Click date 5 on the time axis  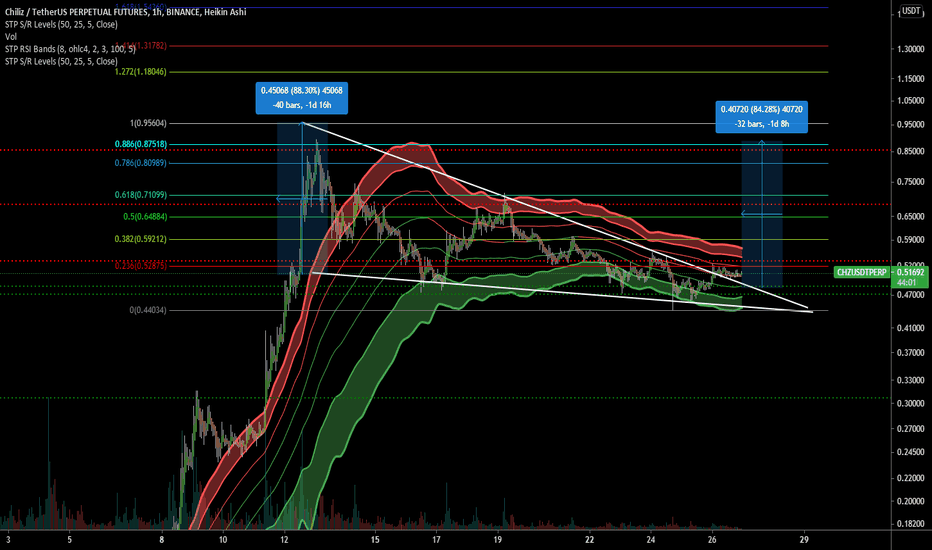70,540
